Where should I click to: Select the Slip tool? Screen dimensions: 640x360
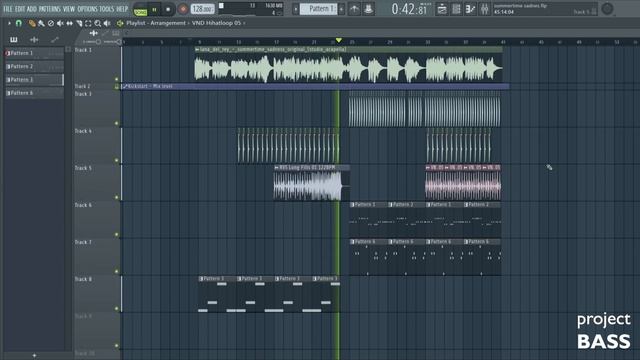69,23
